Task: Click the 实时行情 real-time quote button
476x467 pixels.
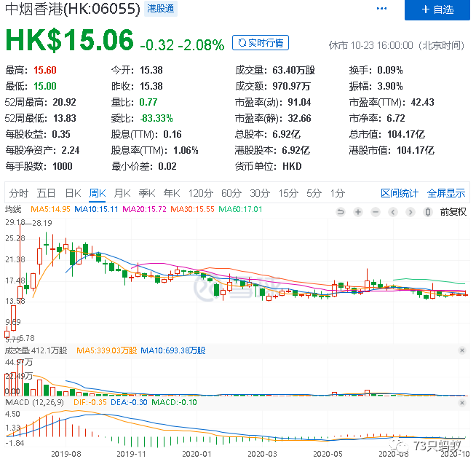Action: point(261,43)
